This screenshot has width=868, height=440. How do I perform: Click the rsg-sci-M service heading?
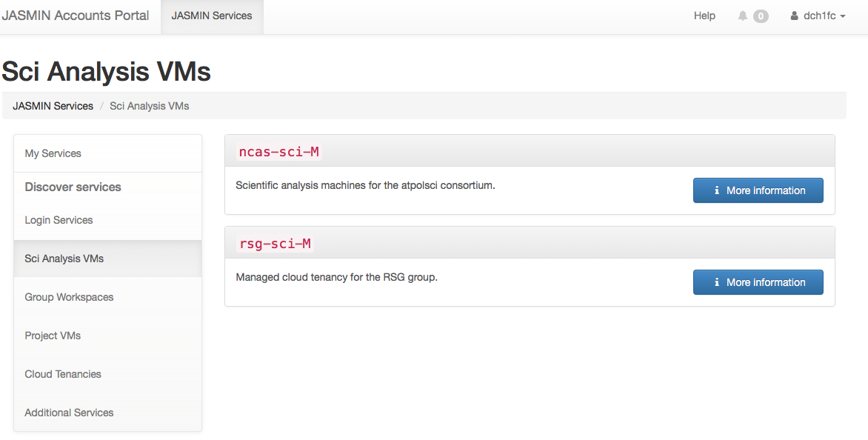(276, 244)
